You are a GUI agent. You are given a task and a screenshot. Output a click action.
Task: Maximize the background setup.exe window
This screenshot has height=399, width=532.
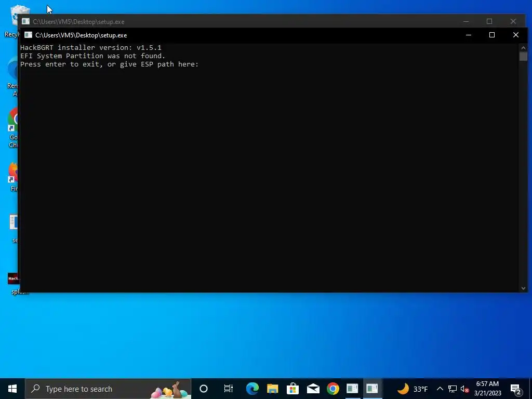pyautogui.click(x=489, y=21)
